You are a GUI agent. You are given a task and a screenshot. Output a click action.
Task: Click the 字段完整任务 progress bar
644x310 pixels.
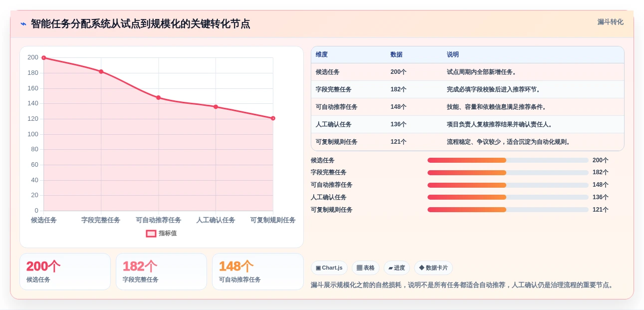point(508,173)
